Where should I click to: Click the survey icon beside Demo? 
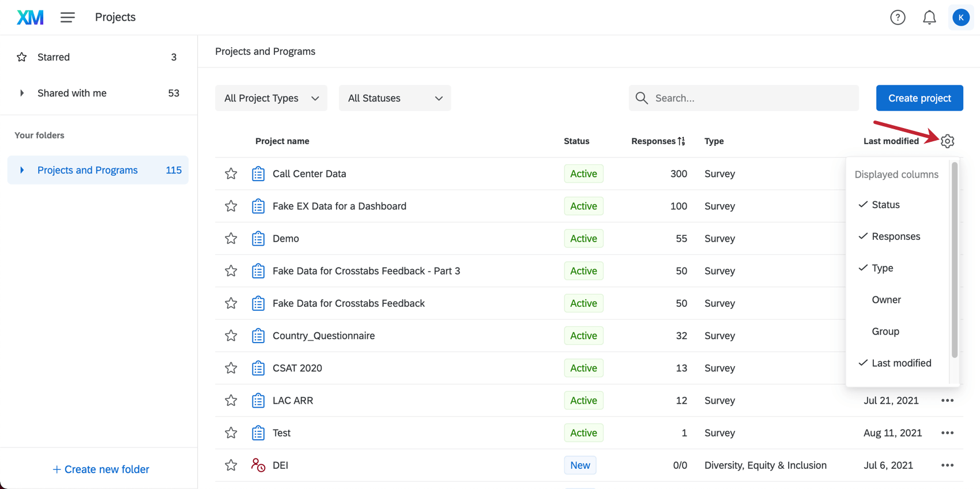258,239
